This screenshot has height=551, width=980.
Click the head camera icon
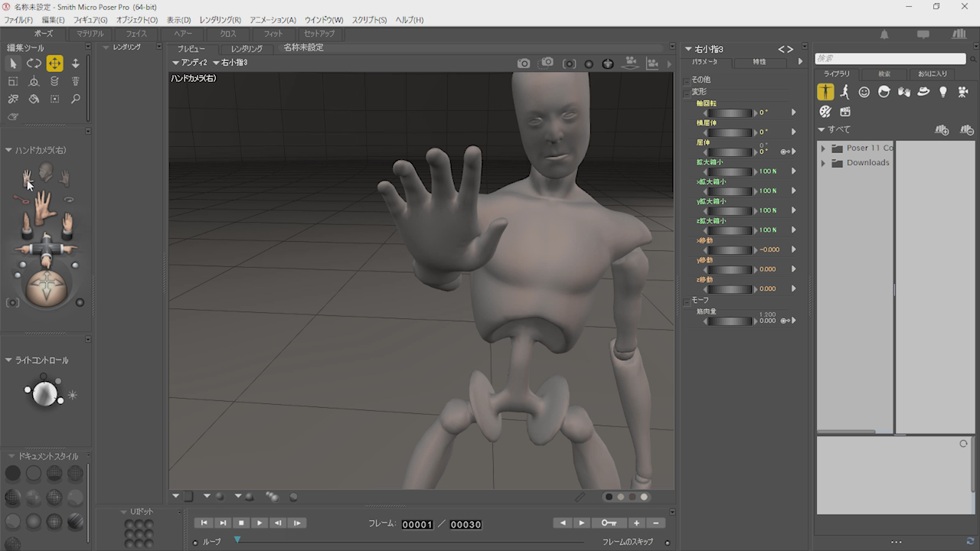46,171
